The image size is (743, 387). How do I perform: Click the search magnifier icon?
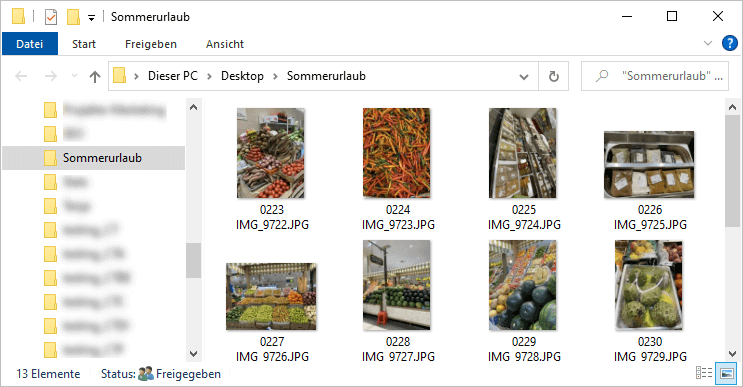602,76
